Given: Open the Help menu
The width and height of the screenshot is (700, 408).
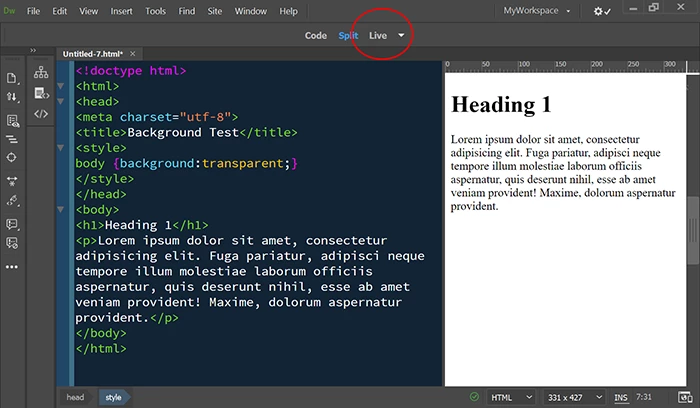Looking at the screenshot, I should click(x=288, y=11).
